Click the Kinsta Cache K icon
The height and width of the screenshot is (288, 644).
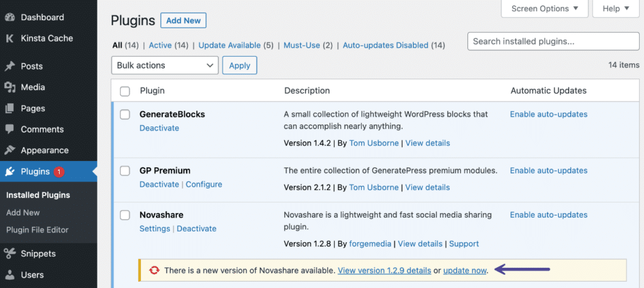10,38
